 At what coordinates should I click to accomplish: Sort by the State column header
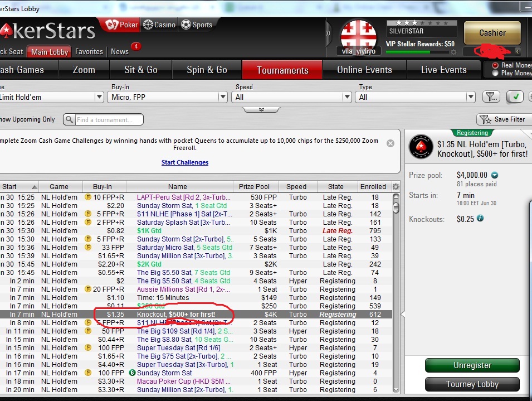337,186
